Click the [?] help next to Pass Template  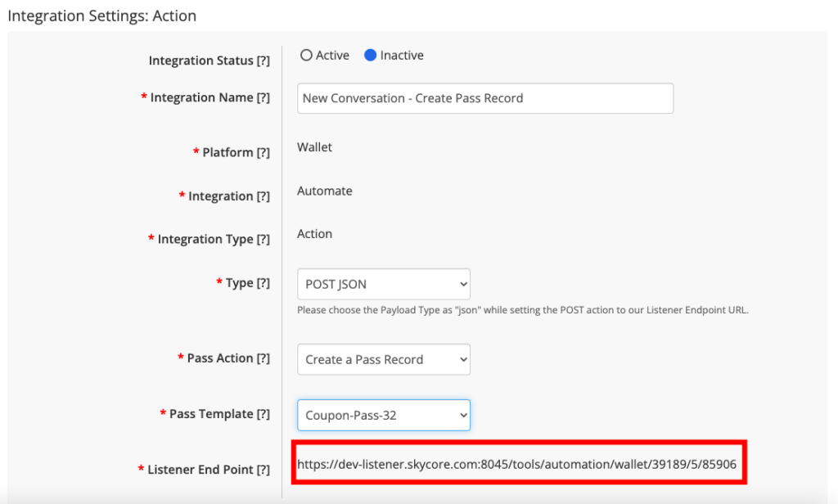pyautogui.click(x=263, y=414)
